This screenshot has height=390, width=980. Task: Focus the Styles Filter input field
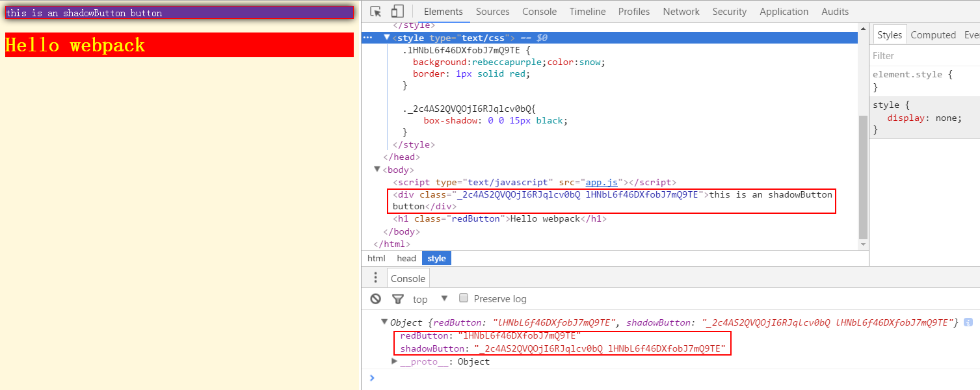tap(925, 56)
